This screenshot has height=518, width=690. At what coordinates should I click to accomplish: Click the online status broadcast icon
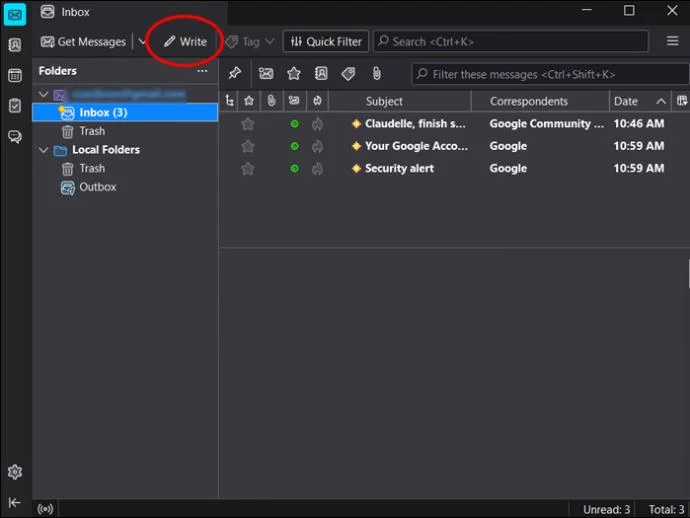click(x=45, y=509)
